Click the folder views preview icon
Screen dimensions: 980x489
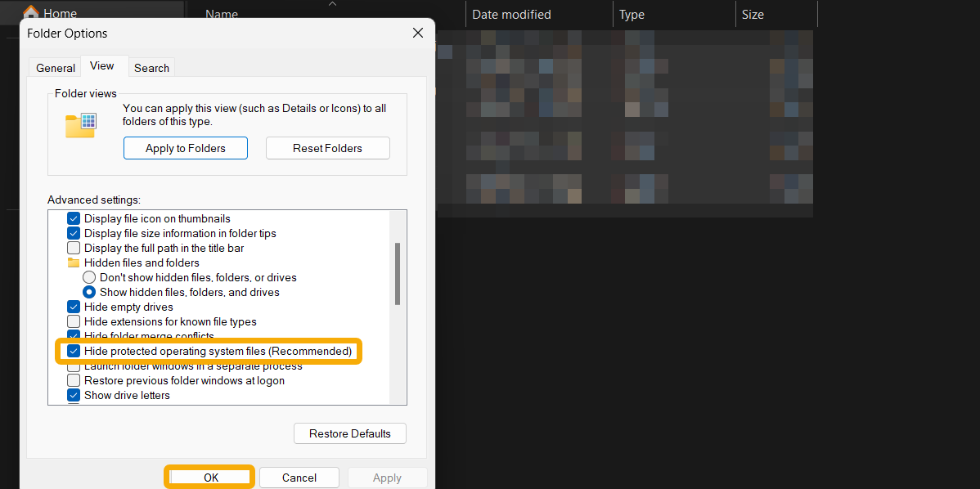[79, 124]
